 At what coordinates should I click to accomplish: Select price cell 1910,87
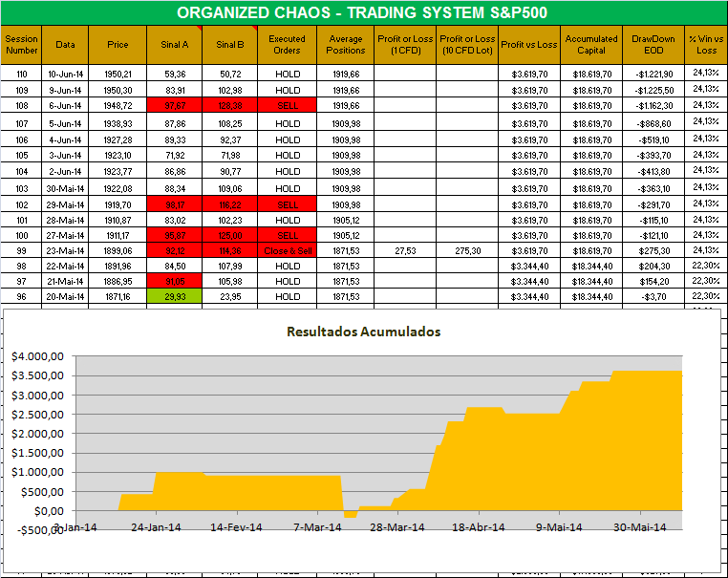tap(118, 220)
